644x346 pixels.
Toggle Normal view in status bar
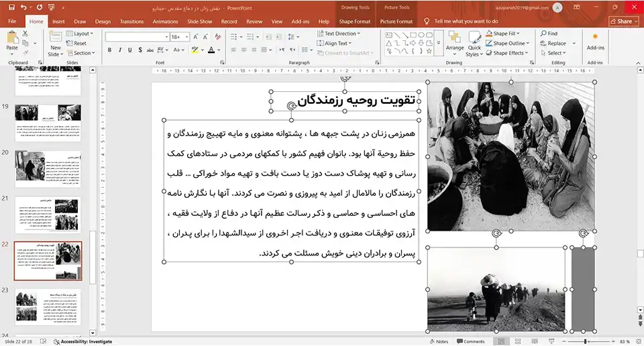[x=501, y=341]
